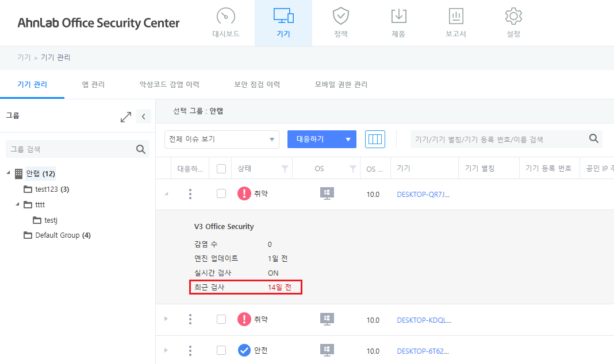Switch to the 기기 관리 tab
This screenshot has width=614, height=364.
click(x=32, y=84)
